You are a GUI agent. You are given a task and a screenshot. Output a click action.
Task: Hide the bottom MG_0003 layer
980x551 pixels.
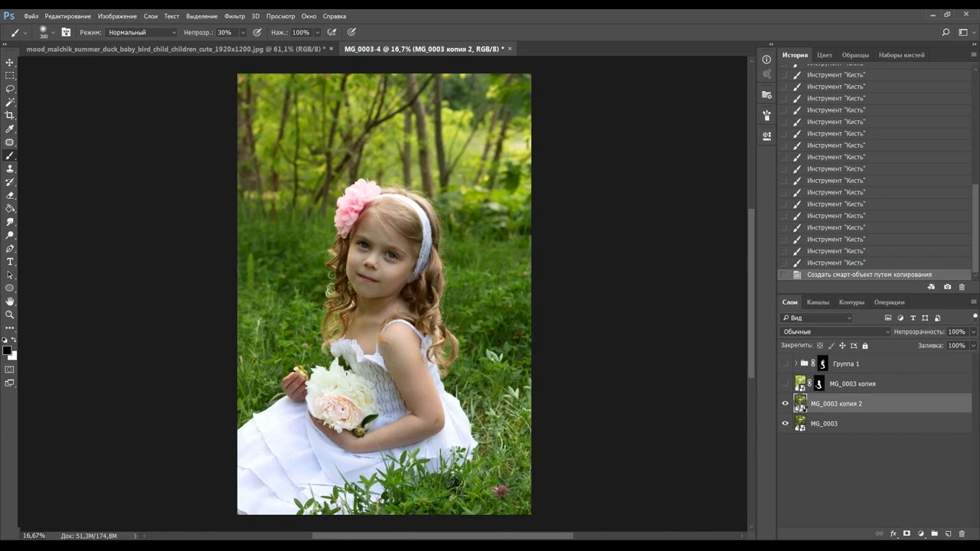[785, 423]
